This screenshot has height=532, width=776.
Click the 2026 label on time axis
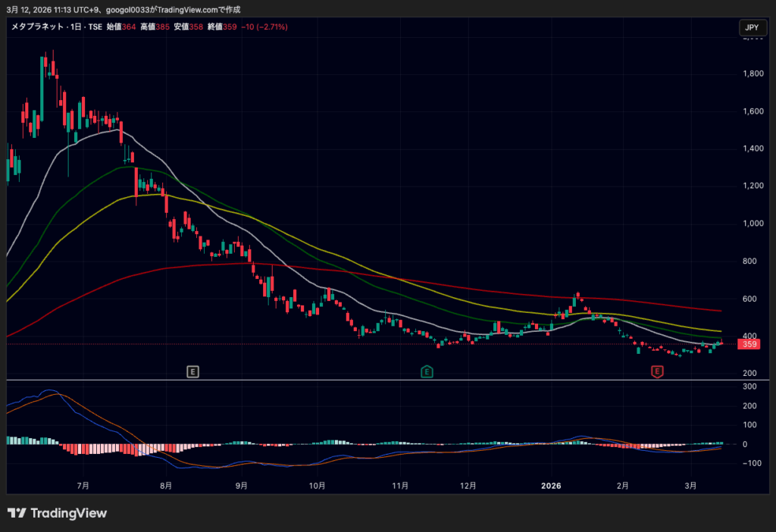[551, 485]
